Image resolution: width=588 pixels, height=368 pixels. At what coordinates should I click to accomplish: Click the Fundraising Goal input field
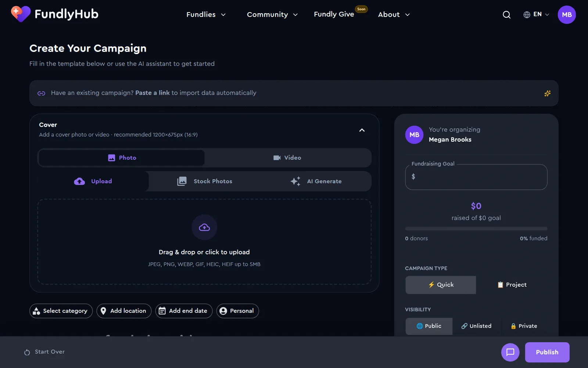[x=476, y=177]
